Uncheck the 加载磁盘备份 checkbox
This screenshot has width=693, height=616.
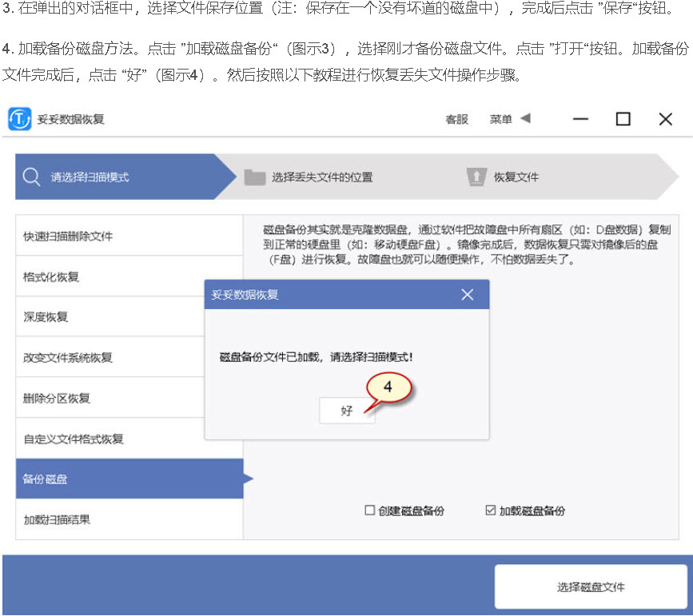[x=490, y=510]
